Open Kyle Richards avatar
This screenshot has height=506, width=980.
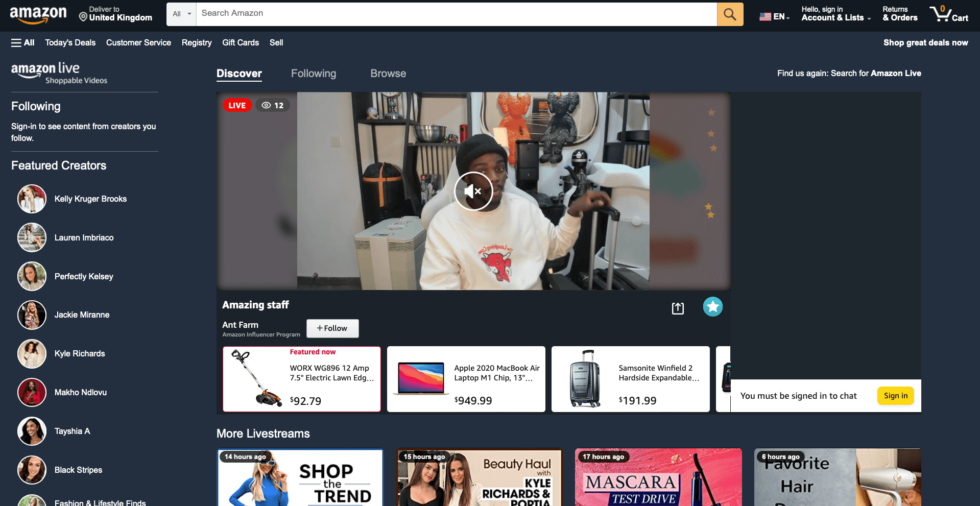point(32,354)
